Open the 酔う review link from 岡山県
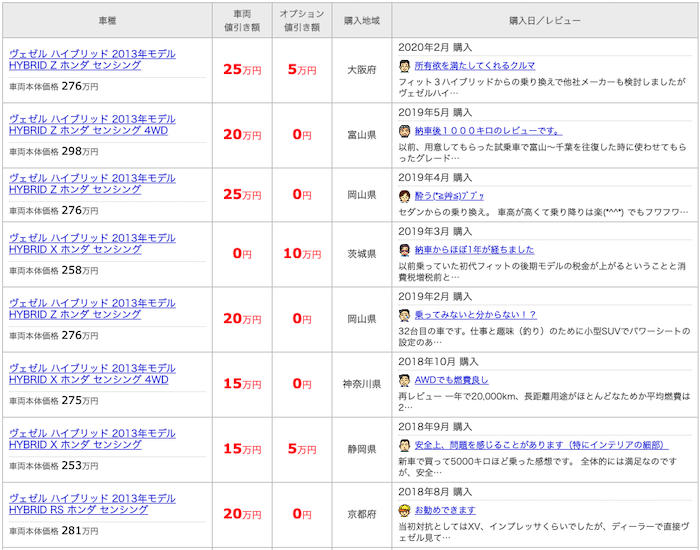Viewport: 700px width, 550px height. [449, 196]
